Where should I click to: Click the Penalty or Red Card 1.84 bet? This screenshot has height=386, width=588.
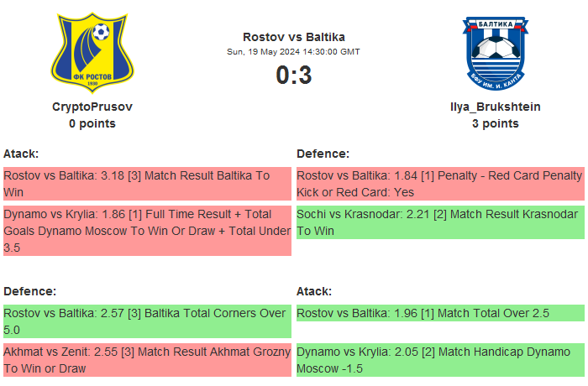point(439,184)
